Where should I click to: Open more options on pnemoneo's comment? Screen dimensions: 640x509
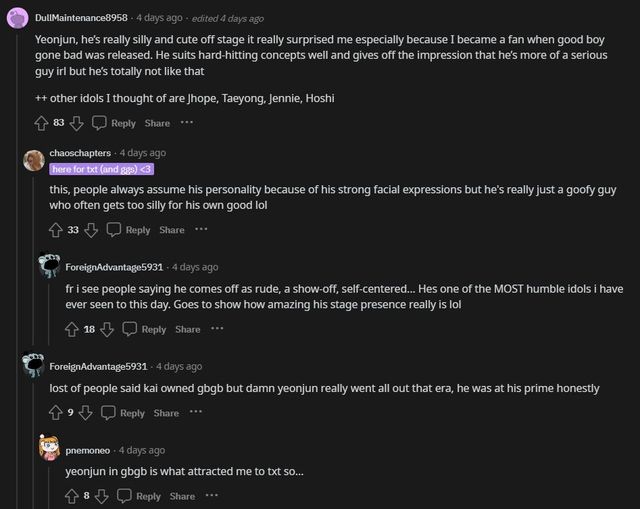pyautogui.click(x=211, y=496)
